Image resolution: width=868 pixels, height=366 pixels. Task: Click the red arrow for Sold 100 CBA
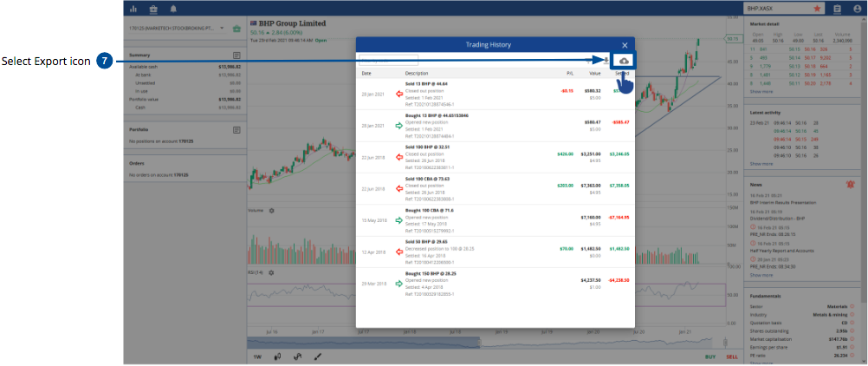(399, 189)
